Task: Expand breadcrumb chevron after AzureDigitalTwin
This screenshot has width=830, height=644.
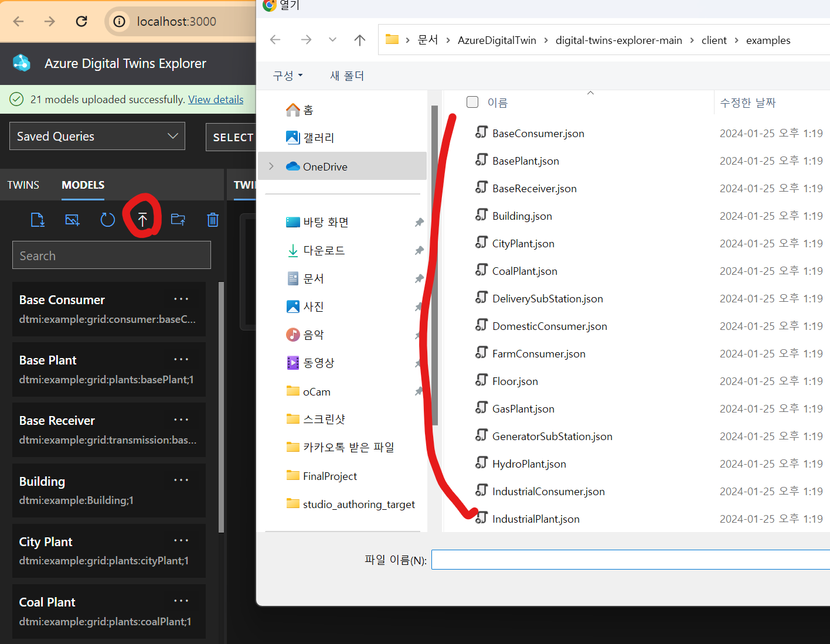Action: click(x=546, y=40)
